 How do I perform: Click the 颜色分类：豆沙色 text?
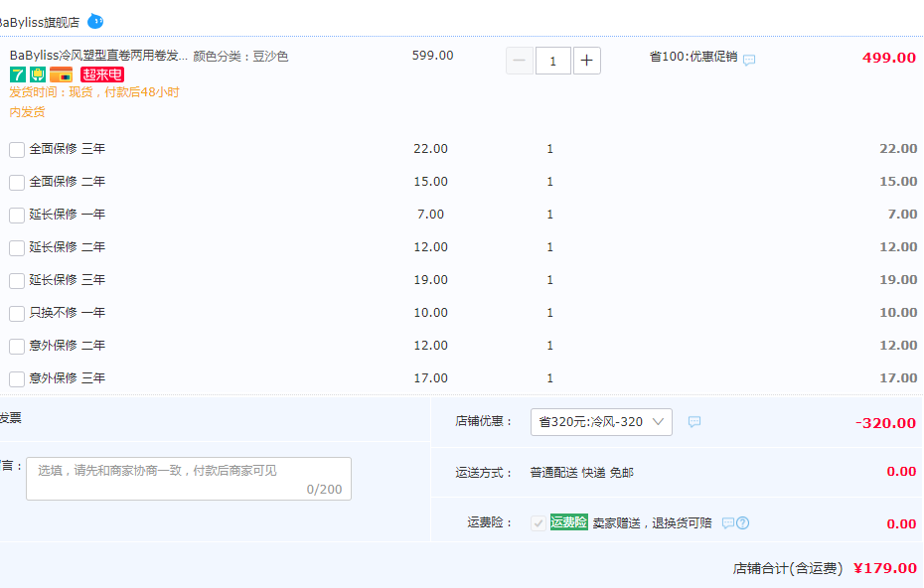(240, 56)
